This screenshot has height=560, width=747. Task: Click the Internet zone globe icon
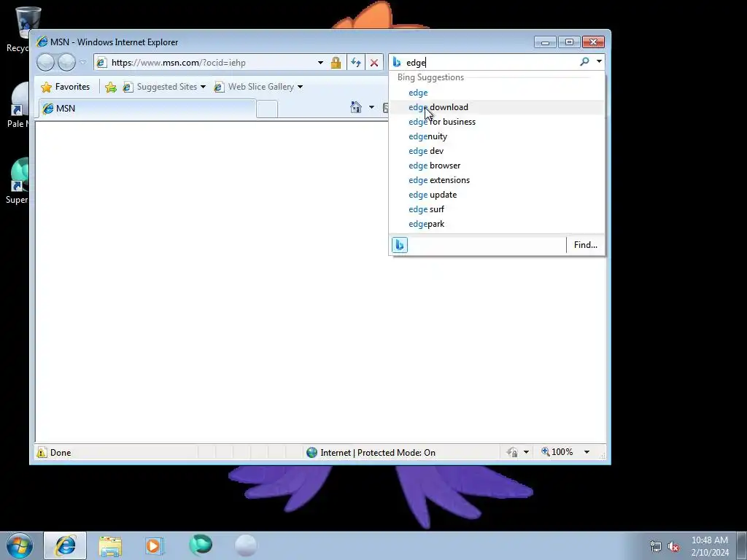pyautogui.click(x=312, y=452)
